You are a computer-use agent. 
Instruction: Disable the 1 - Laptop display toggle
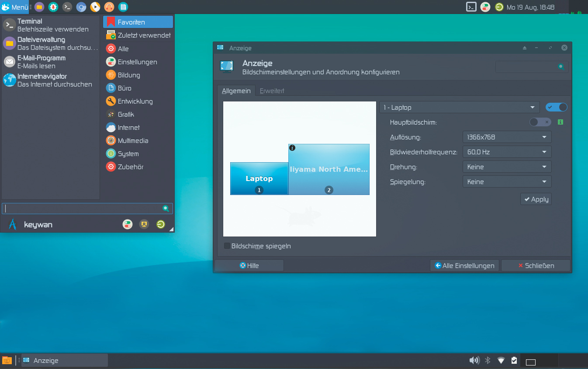556,107
